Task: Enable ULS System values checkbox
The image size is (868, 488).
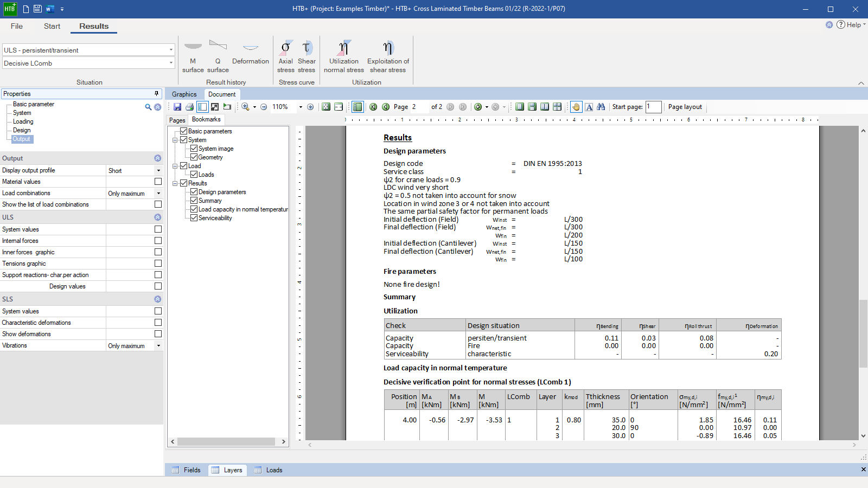Action: (158, 229)
